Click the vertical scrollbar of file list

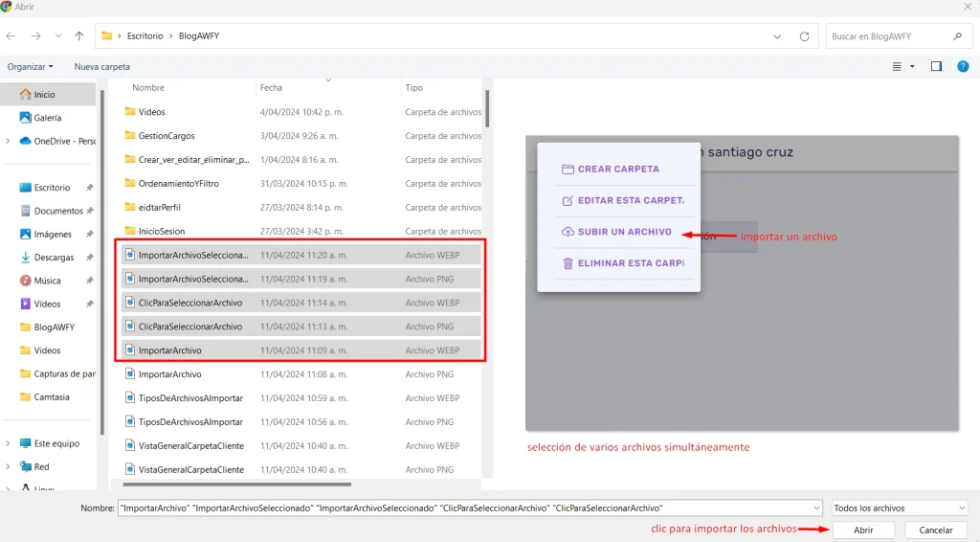(x=487, y=108)
